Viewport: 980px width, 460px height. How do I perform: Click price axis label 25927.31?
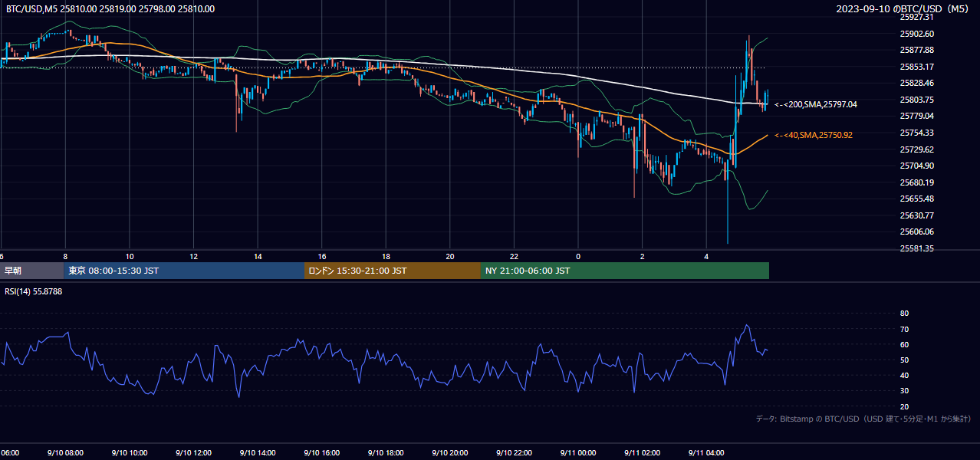[917, 17]
